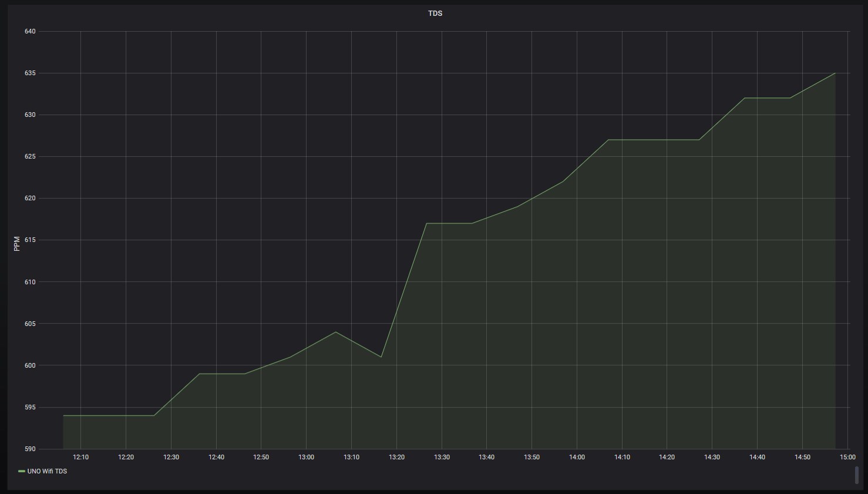This screenshot has width=868, height=494.
Task: Toggle the UNO Wifi TDS series label in legend
Action: tap(47, 471)
